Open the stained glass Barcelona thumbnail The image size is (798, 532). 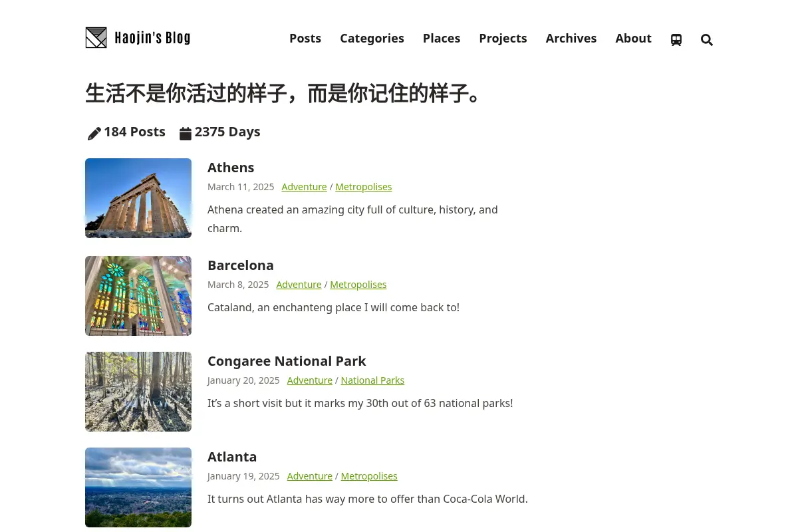click(138, 296)
